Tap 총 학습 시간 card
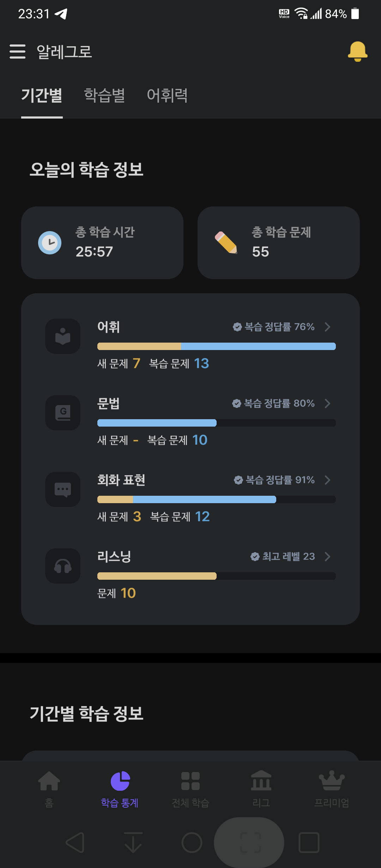Screen dimensions: 381x868 point(102,243)
